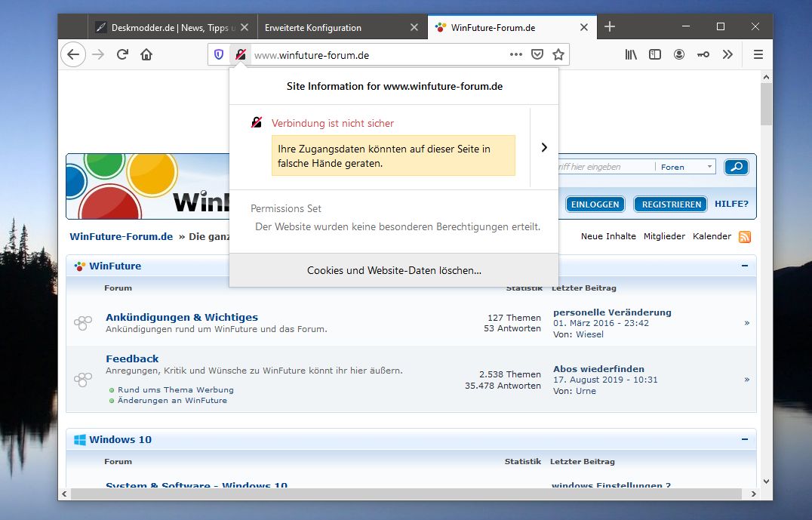The width and height of the screenshot is (812, 520).
Task: Close the WinFuture-Forum.de tab
Action: (584, 27)
